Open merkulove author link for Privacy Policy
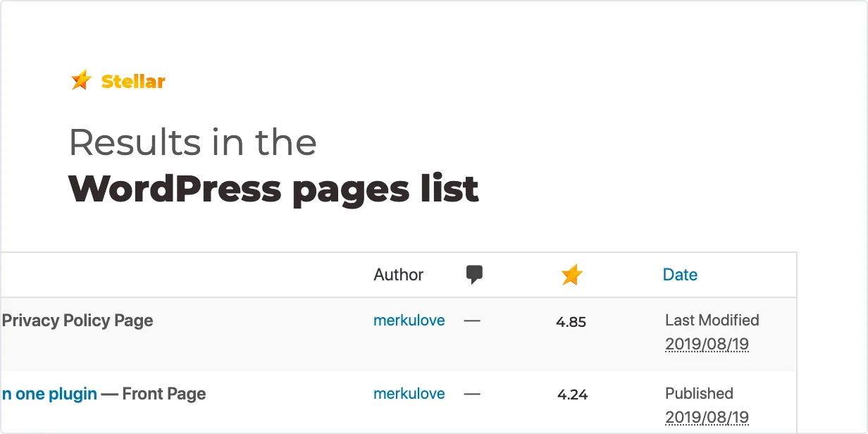 pyautogui.click(x=409, y=321)
